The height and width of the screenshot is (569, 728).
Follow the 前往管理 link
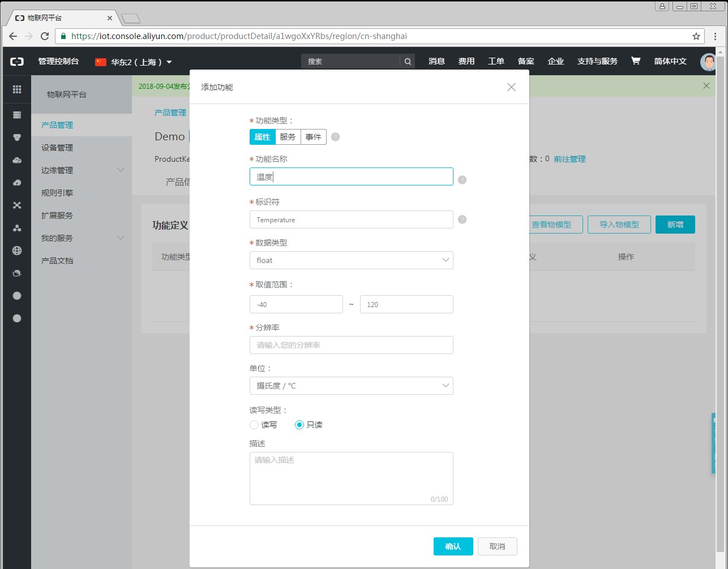[569, 159]
